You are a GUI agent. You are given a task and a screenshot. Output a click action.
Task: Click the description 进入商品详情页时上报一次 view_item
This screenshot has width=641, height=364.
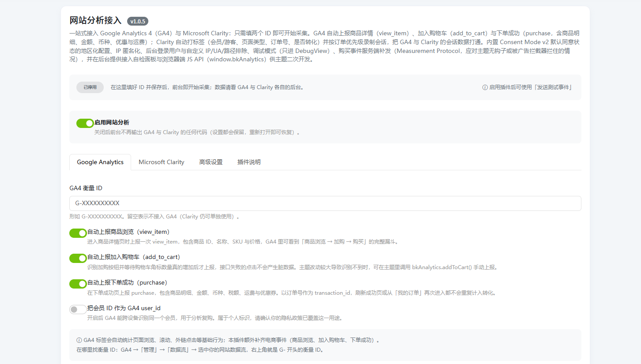click(x=243, y=242)
